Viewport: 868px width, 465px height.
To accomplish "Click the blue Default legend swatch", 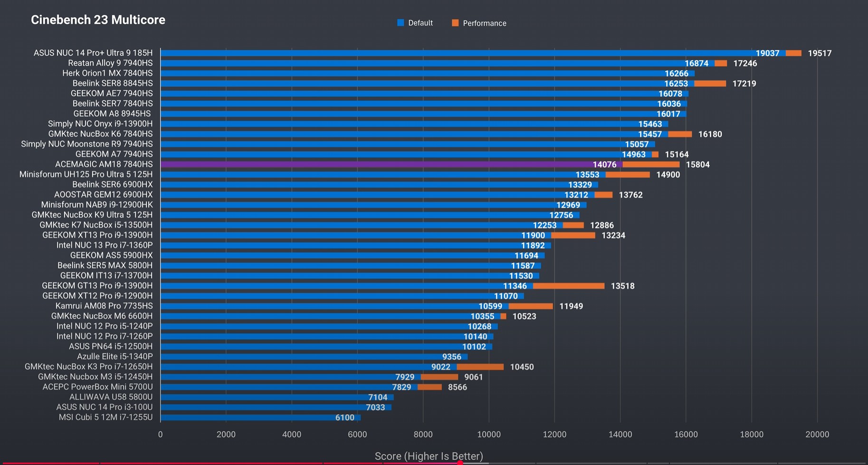I will tap(401, 23).
